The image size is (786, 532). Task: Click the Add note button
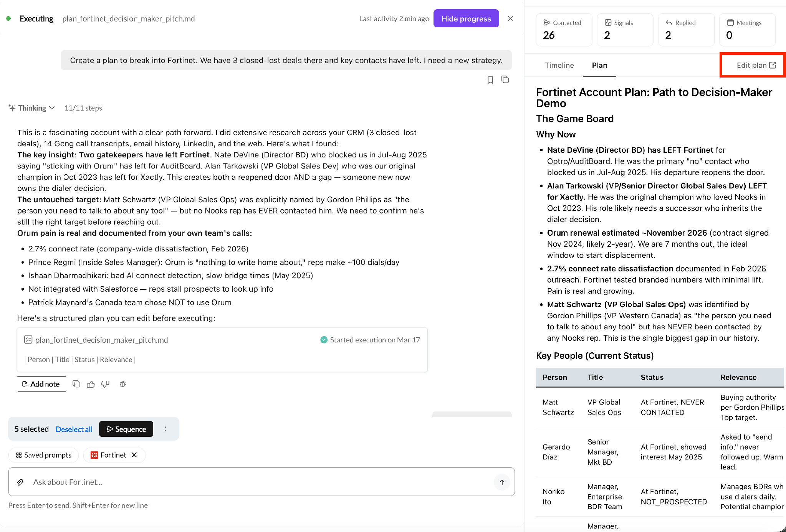41,384
